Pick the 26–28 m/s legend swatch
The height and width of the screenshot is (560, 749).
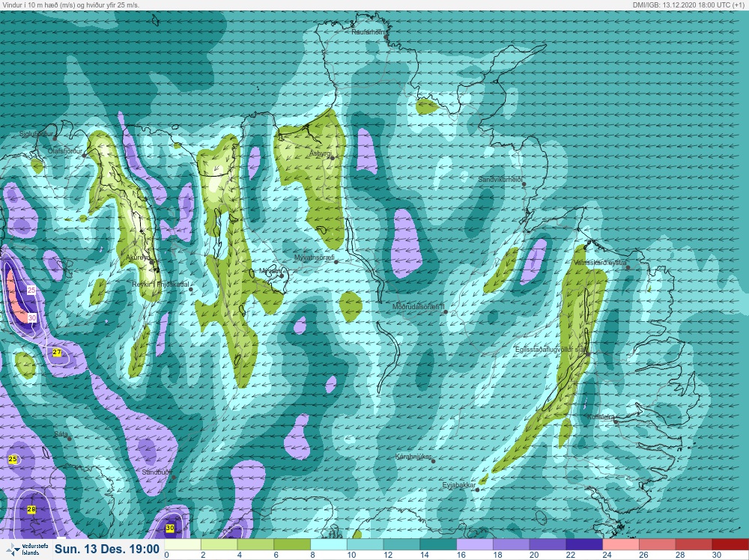coord(658,545)
